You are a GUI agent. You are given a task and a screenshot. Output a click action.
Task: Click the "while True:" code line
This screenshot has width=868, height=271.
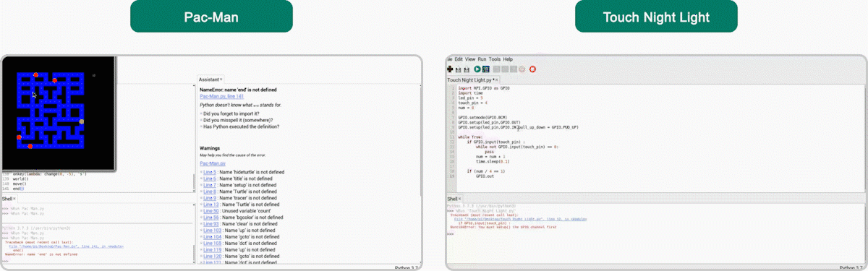click(469, 137)
